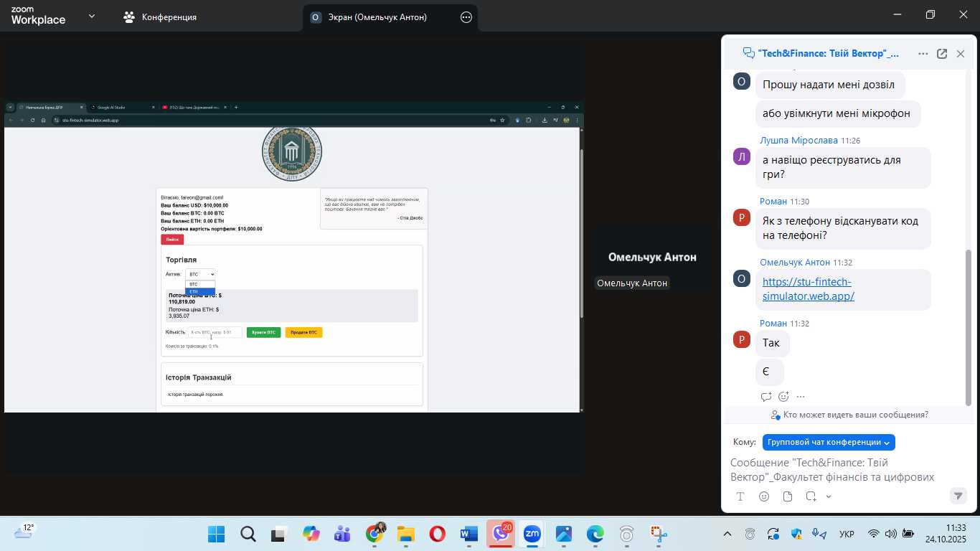The height and width of the screenshot is (551, 980).
Task: Expand the Zoom Workplace dropdown chevron
Action: pos(92,17)
